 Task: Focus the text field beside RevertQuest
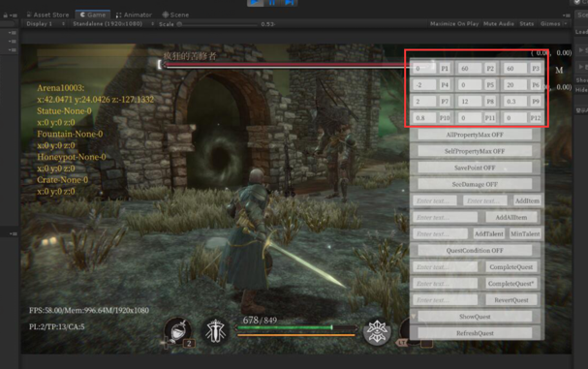pyautogui.click(x=446, y=300)
